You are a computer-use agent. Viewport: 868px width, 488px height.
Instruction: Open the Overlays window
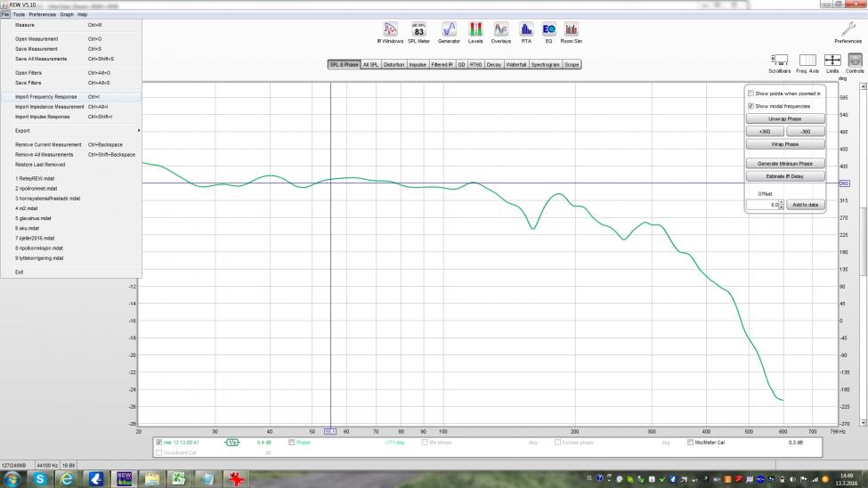coord(501,29)
